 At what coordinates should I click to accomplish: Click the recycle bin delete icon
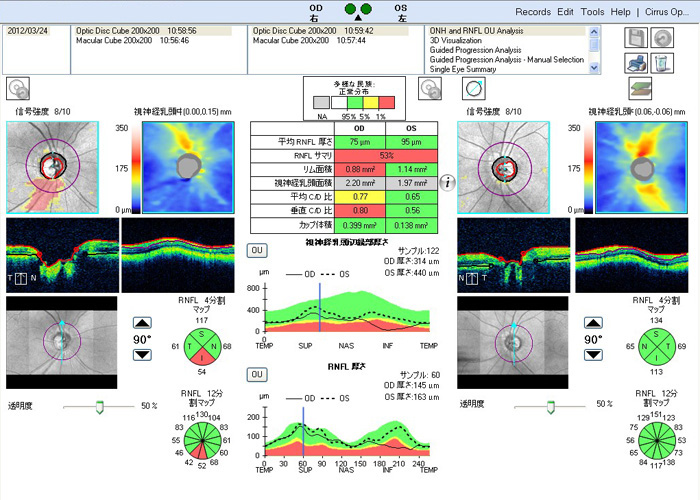[x=661, y=63]
